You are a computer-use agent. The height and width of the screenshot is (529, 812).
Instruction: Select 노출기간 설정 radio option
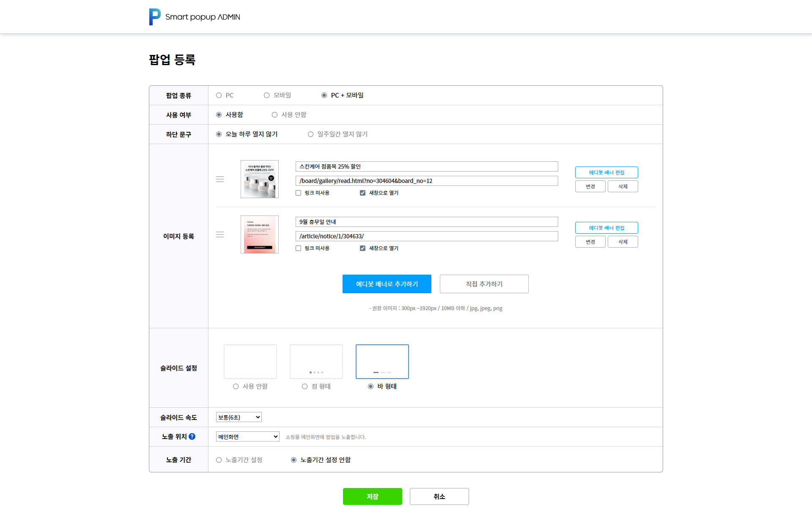point(219,460)
